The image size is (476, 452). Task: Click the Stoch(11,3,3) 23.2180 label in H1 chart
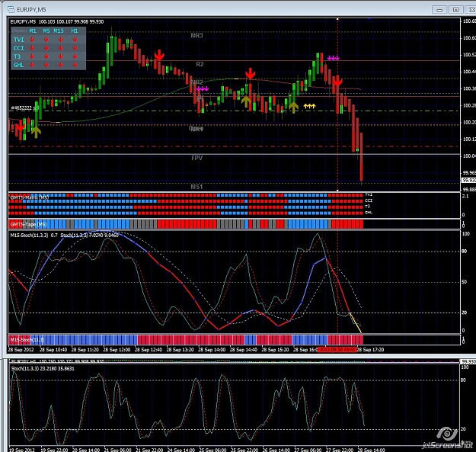tap(43, 368)
